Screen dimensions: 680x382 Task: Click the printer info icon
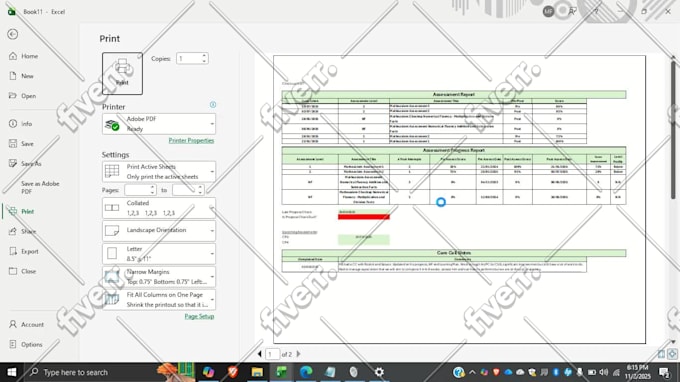coord(213,104)
